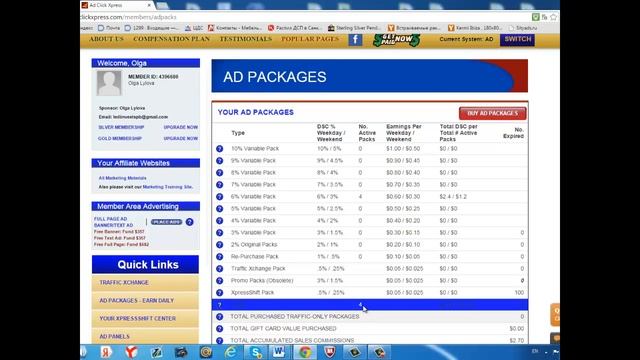Viewport: 640px width, 360px height.
Task: Open the Marketing Training Site link
Action: pyautogui.click(x=168, y=187)
